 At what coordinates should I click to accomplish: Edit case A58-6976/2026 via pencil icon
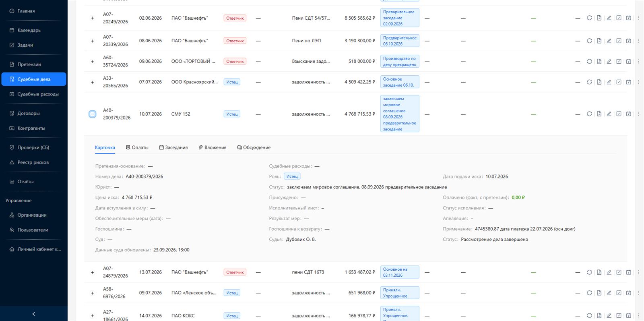click(609, 293)
